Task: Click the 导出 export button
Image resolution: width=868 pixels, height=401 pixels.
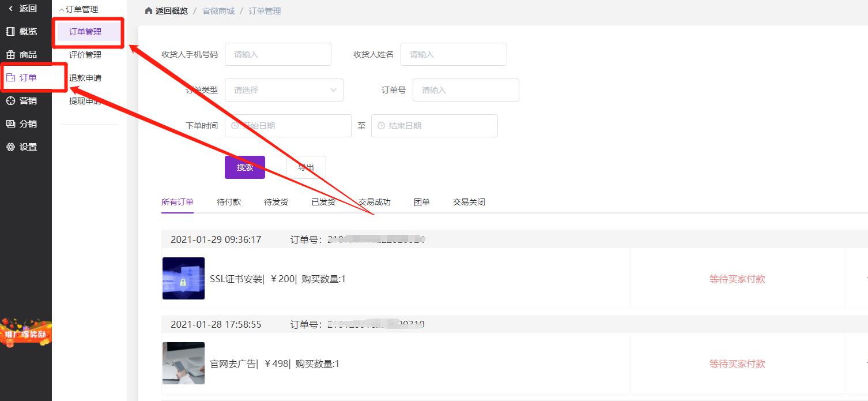Action: [x=305, y=167]
